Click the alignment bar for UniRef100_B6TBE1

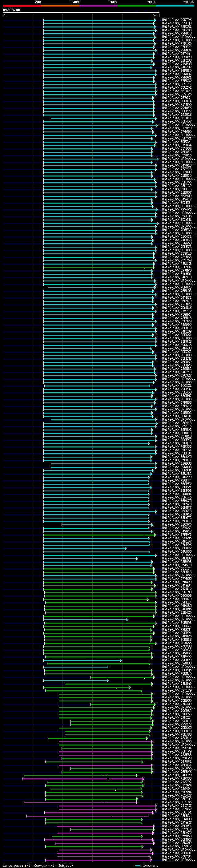coord(104,118)
